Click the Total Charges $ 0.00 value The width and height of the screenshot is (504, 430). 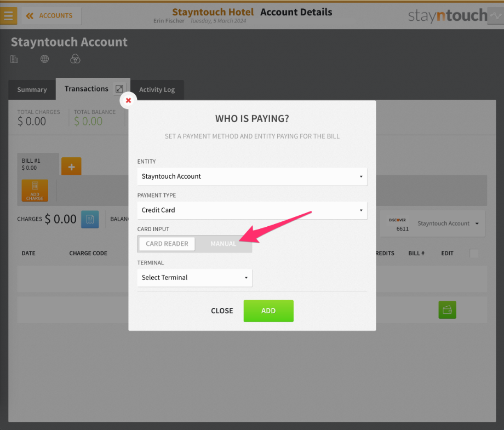pos(32,122)
